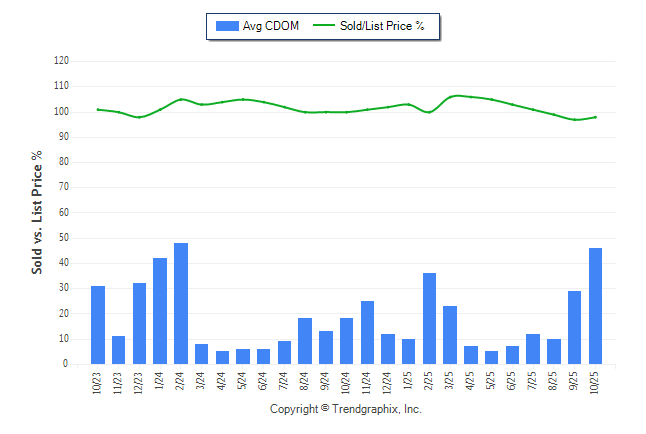Click the Sold vs. List Price % axis title
The width and height of the screenshot is (646, 434).
pos(37,213)
